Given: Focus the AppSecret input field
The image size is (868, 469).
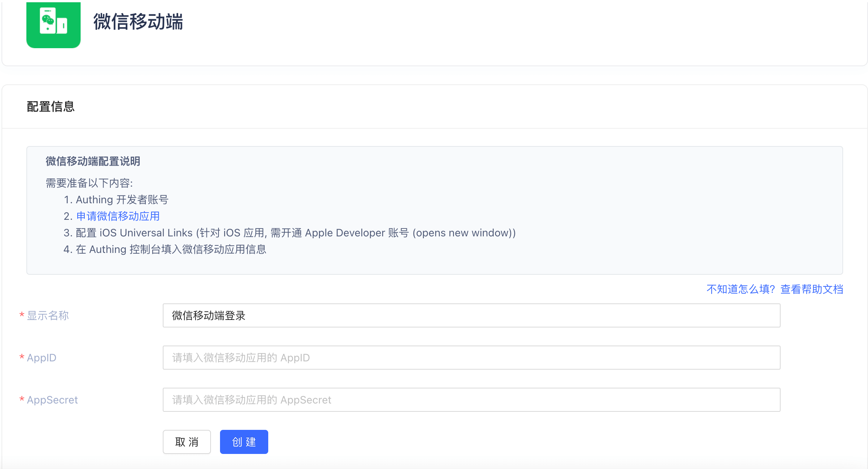Looking at the screenshot, I should tap(471, 400).
